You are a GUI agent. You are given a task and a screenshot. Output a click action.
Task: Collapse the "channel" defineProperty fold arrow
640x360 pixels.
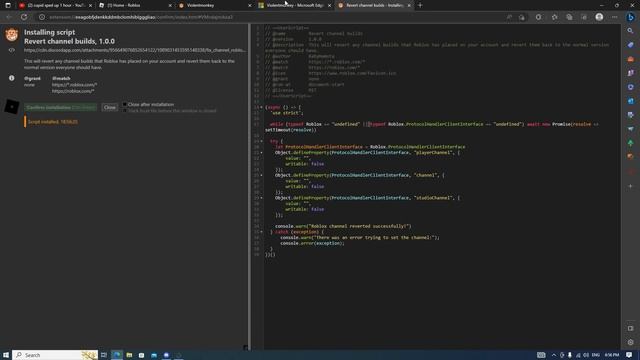coord(262,175)
